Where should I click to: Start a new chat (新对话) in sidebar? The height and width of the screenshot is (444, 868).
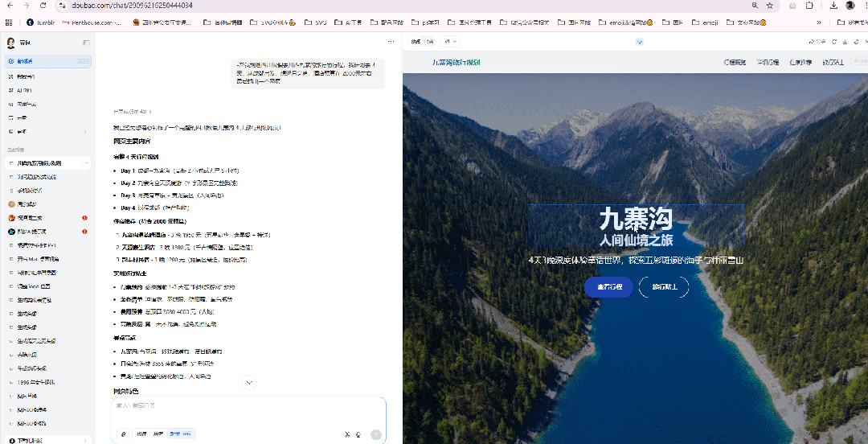click(x=48, y=61)
